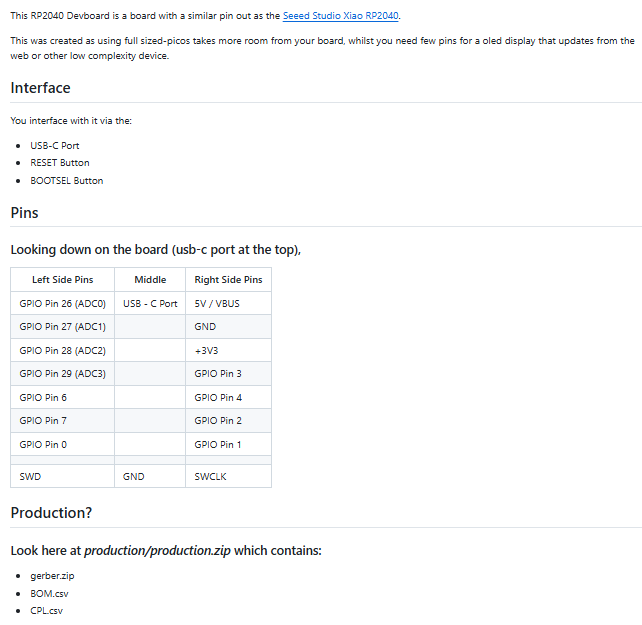
Task: Select the GPIO Pin 29 (ADC3) cell
Action: pos(62,374)
